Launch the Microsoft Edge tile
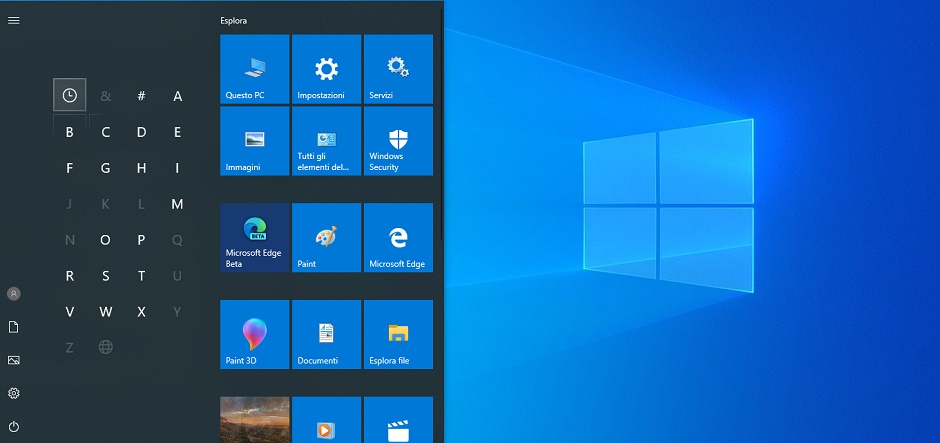The height and width of the screenshot is (443, 940). click(399, 237)
